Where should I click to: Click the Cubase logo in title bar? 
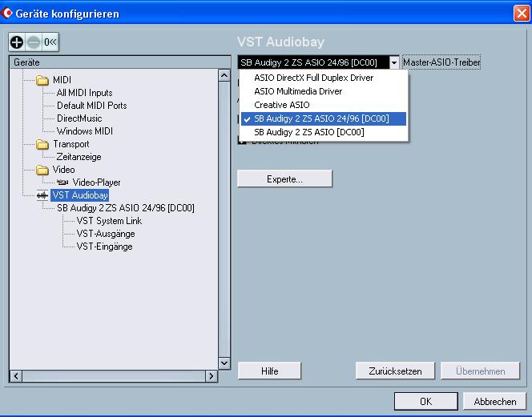click(x=6, y=13)
